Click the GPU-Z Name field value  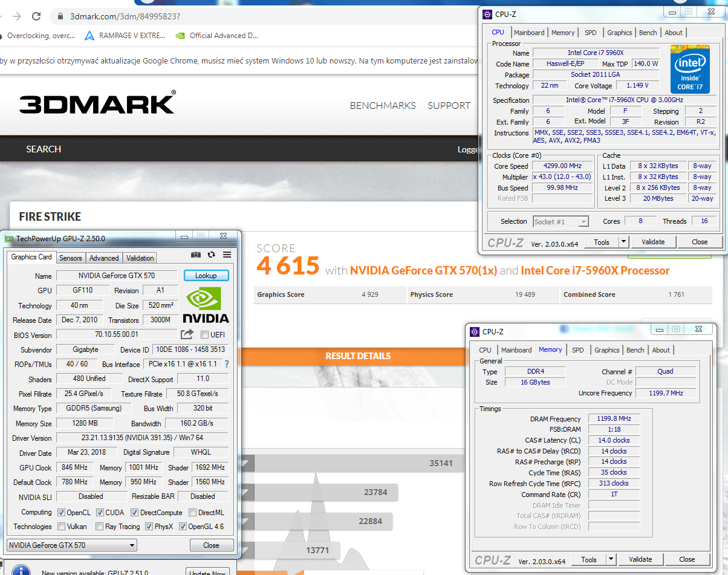[117, 276]
